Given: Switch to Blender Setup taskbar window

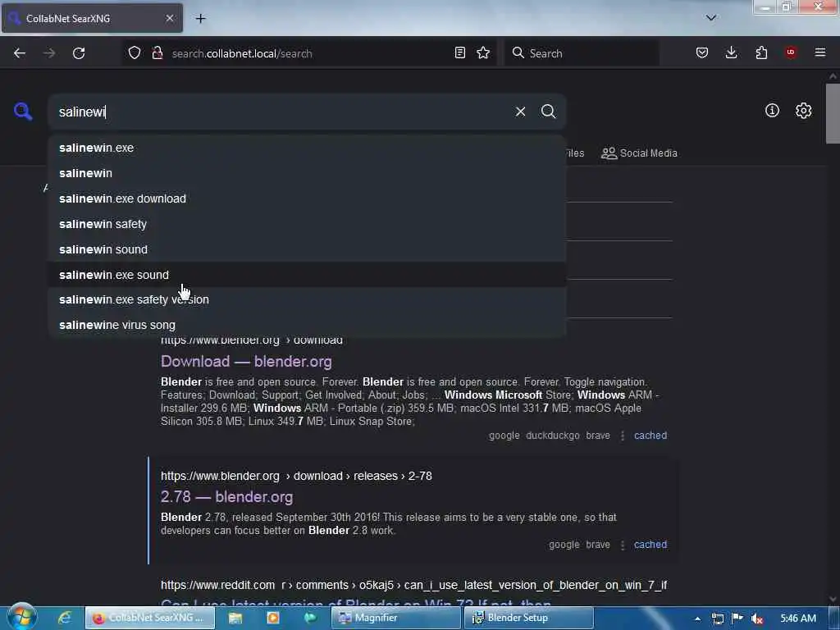Looking at the screenshot, I should [529, 618].
